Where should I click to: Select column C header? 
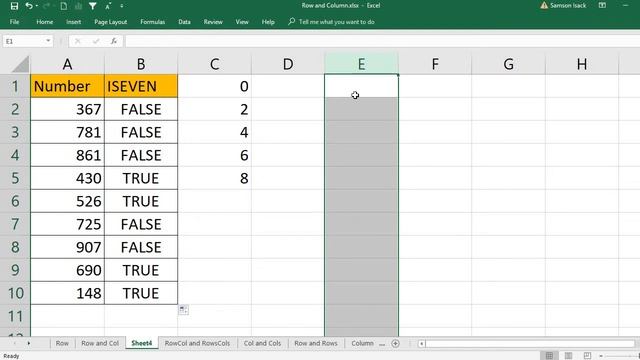214,64
